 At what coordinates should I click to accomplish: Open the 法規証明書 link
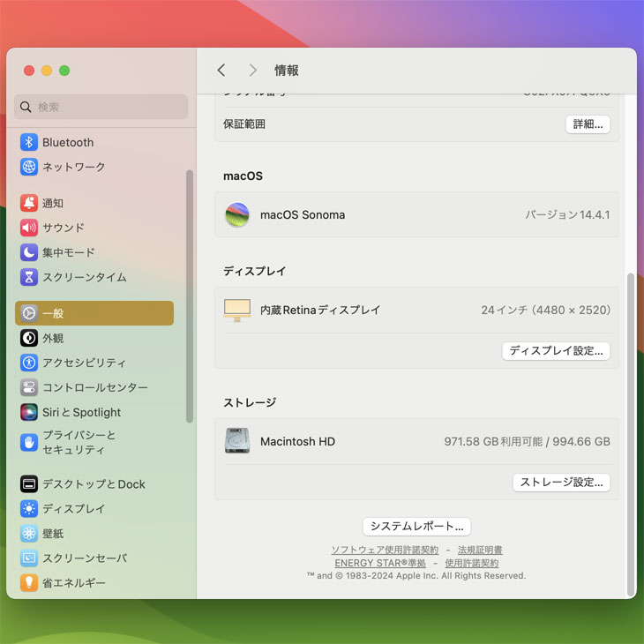[480, 550]
